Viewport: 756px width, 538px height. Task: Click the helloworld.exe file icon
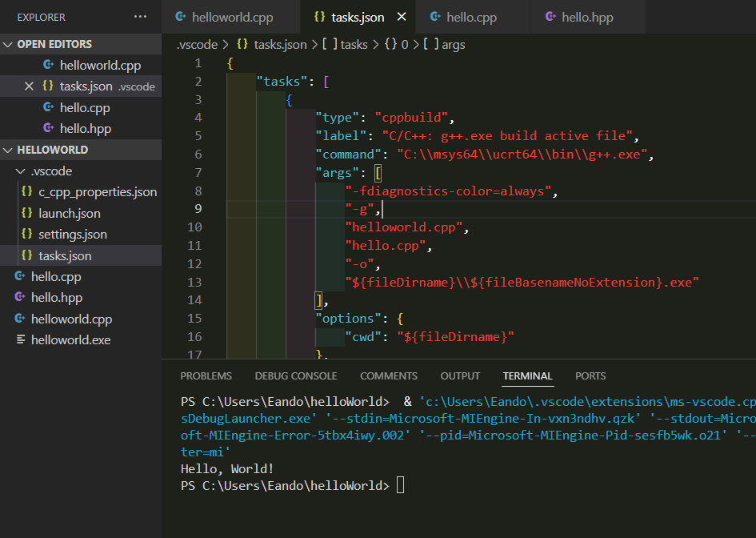[20, 340]
